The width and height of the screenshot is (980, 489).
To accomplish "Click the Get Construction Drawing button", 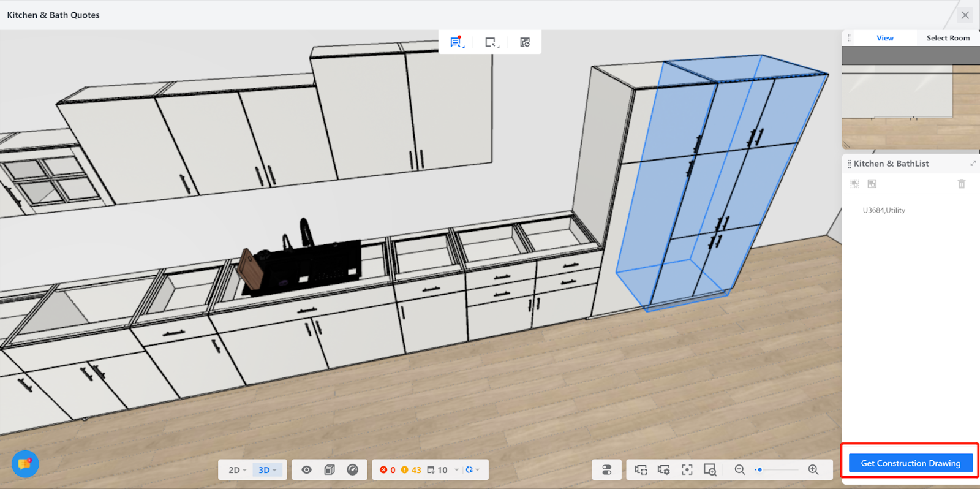I will tap(911, 463).
